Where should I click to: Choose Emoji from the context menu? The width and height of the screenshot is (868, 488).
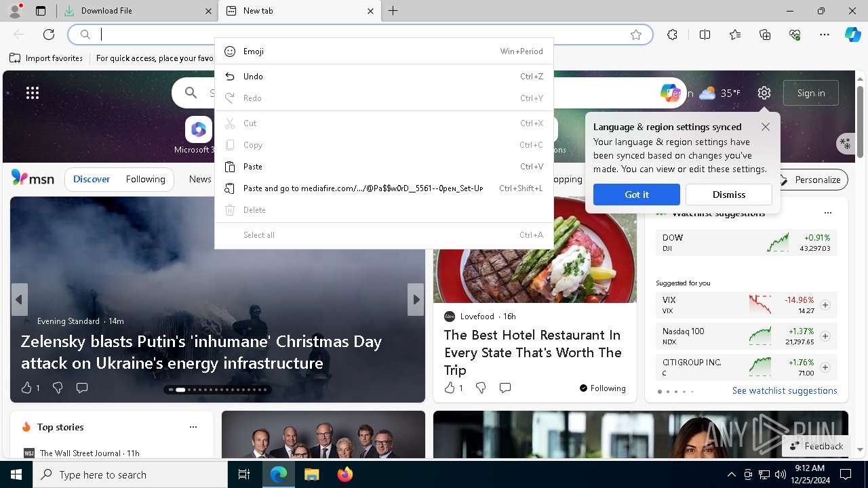coord(384,52)
